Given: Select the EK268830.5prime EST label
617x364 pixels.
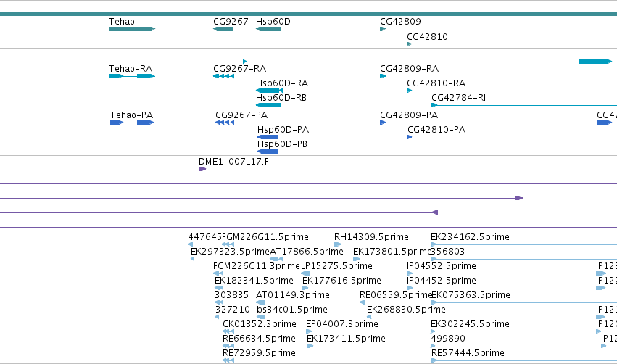Looking at the screenshot, I should click(406, 310).
